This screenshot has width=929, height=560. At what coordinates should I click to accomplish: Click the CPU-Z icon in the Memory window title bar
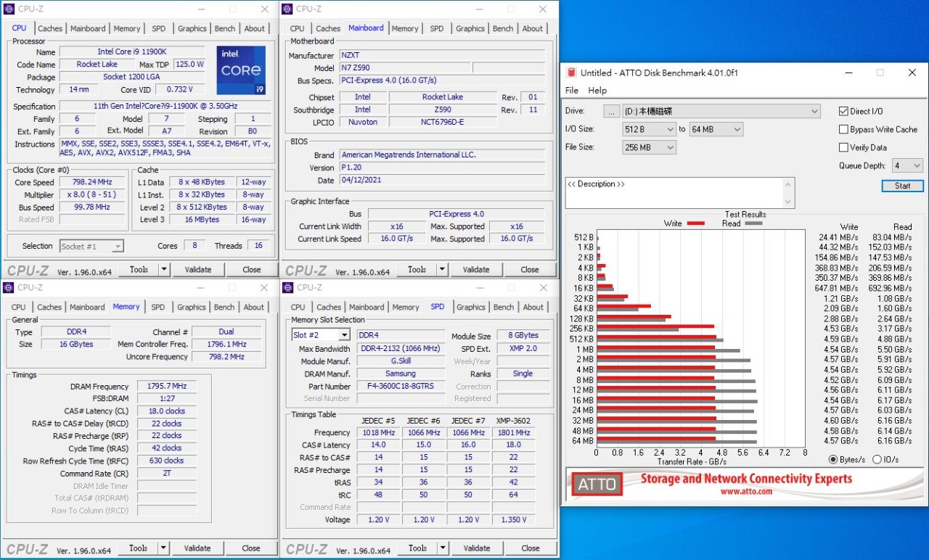(8, 287)
